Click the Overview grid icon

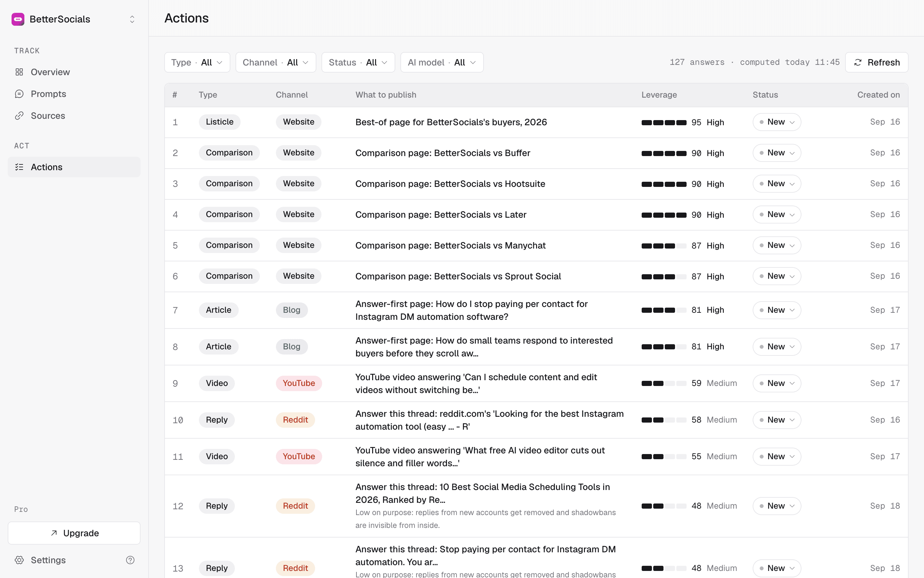click(19, 72)
